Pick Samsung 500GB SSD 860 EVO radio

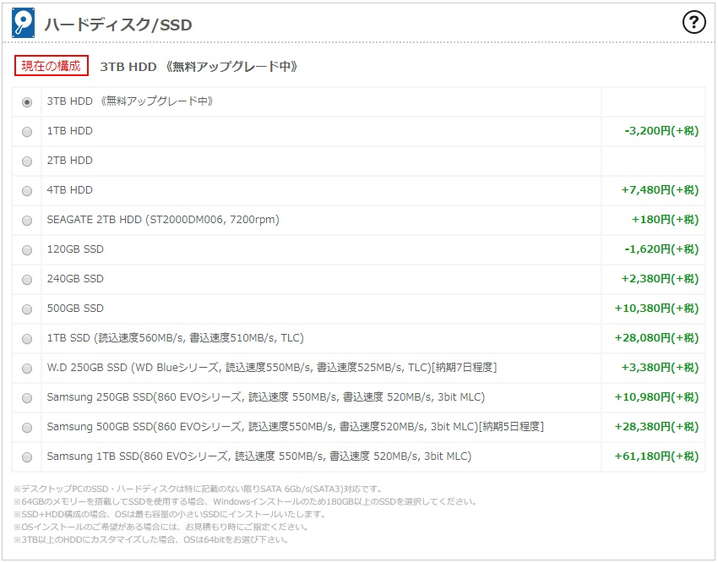coord(27,428)
